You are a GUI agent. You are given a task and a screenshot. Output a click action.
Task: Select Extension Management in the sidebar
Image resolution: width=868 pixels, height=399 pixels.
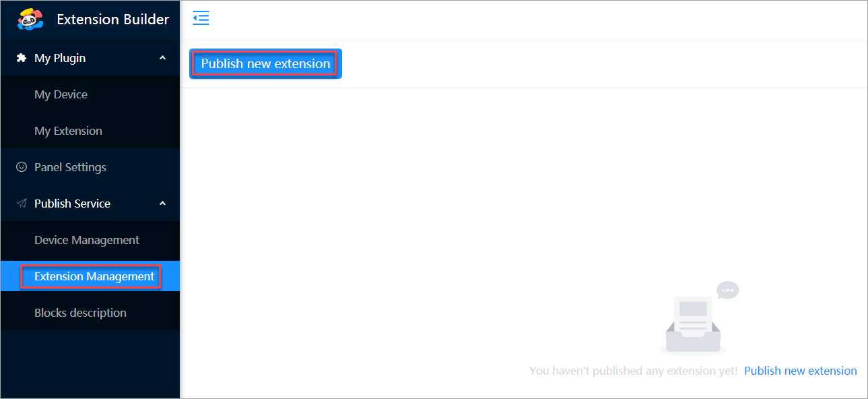94,276
